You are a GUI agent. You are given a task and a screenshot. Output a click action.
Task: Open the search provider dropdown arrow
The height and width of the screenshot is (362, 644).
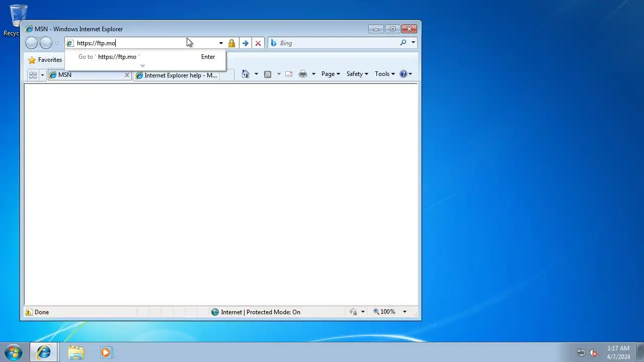click(x=413, y=43)
